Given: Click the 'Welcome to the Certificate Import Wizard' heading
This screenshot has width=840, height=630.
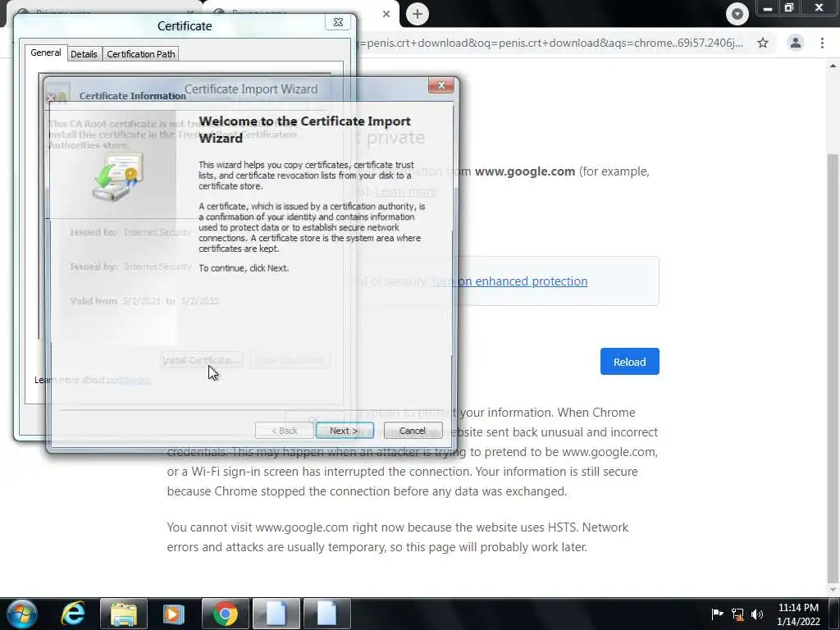Looking at the screenshot, I should click(x=305, y=130).
